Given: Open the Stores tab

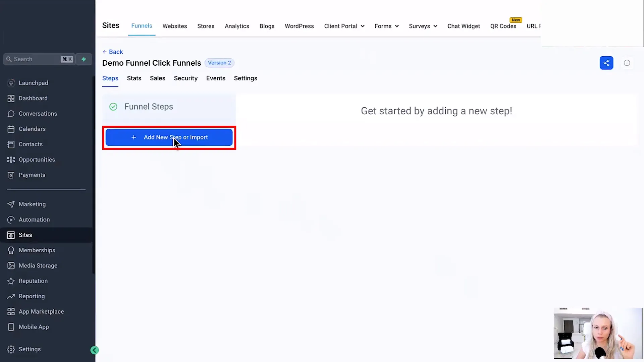Looking at the screenshot, I should tap(206, 26).
